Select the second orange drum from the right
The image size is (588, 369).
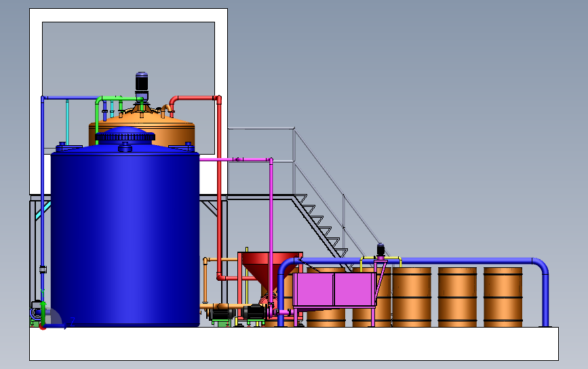coord(458,297)
